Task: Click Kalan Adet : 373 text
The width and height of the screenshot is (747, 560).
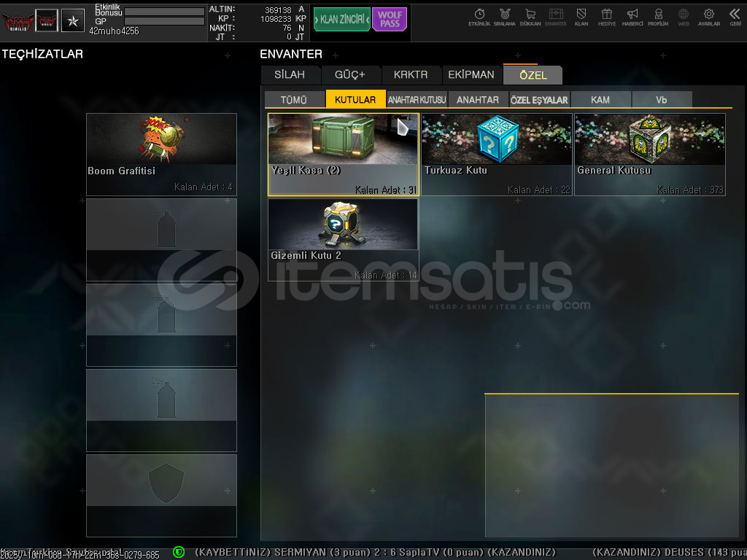Action: point(690,190)
